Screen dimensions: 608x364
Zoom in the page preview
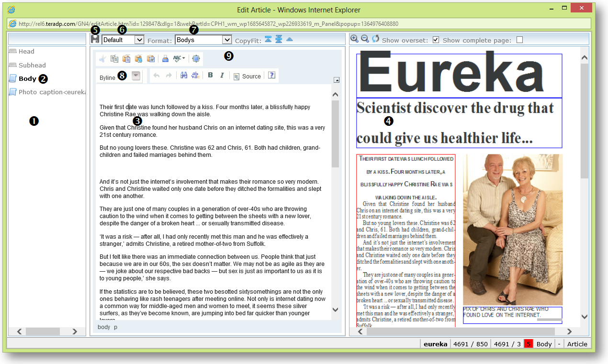[355, 39]
